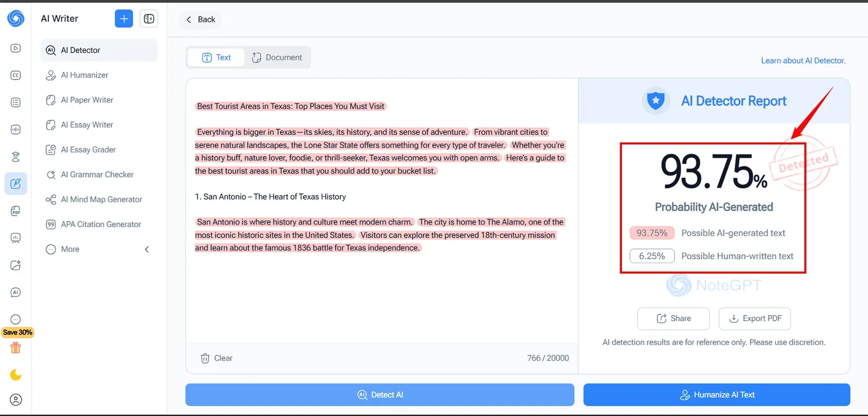The width and height of the screenshot is (868, 416).
Task: Switch to the Text tab
Action: pos(216,58)
